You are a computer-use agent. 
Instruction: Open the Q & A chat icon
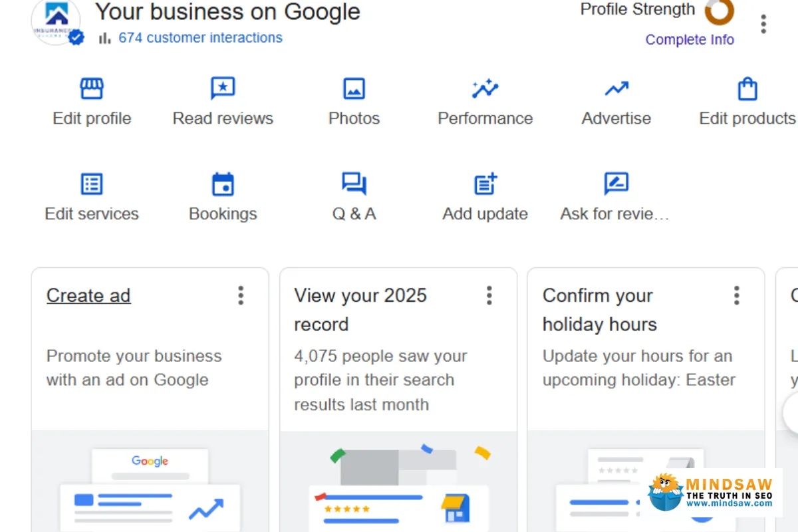pos(353,184)
